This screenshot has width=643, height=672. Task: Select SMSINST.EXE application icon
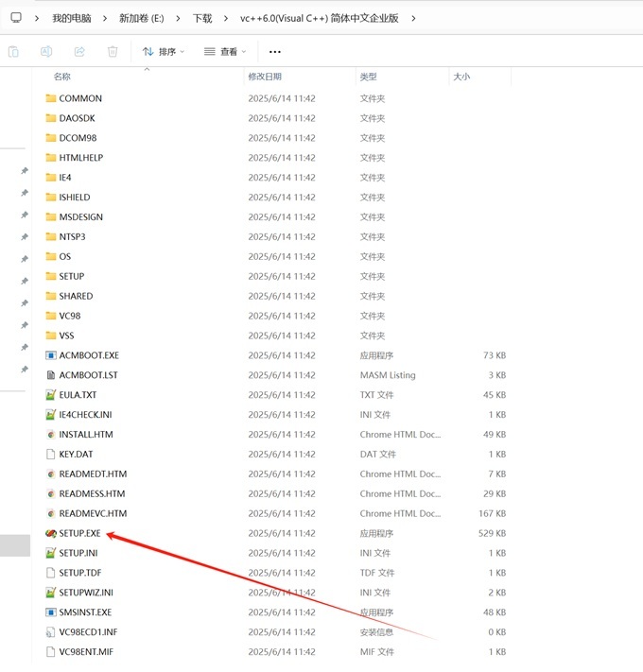pos(51,612)
